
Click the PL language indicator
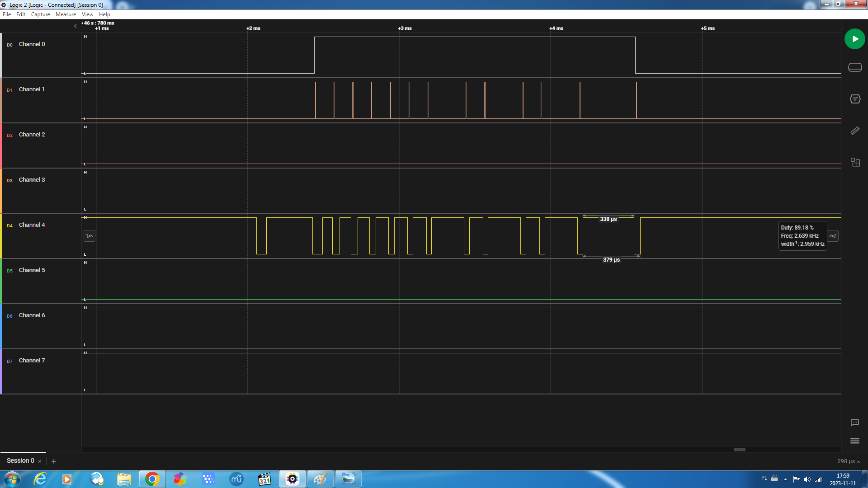click(764, 478)
